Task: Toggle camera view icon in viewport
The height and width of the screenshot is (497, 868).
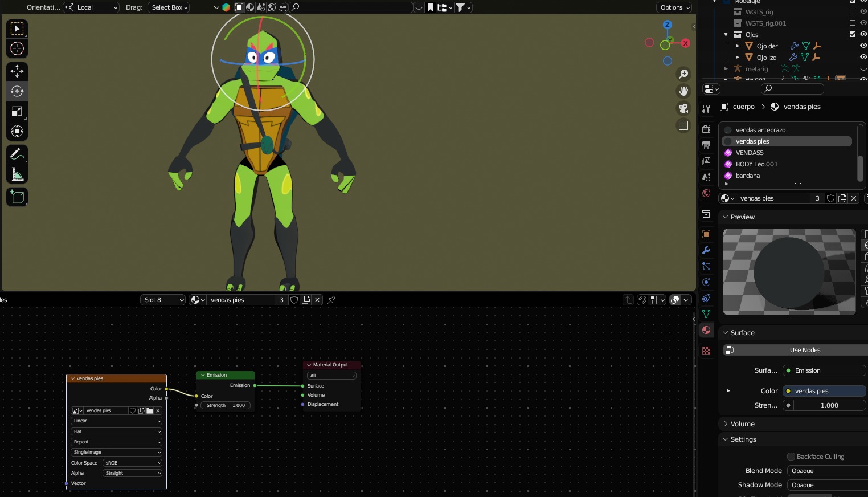Action: pyautogui.click(x=683, y=108)
